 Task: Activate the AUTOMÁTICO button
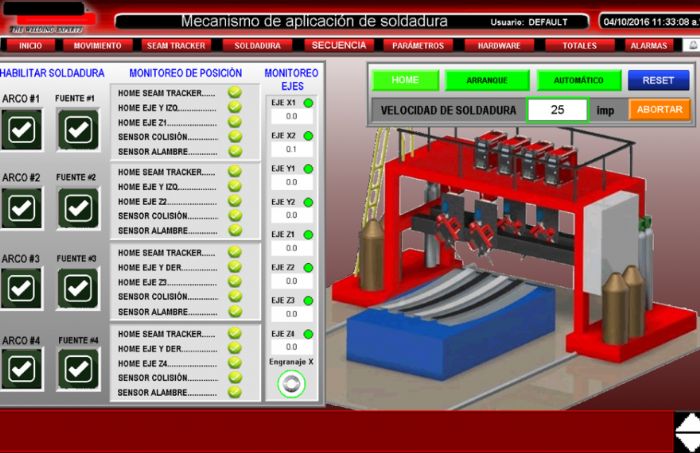pos(579,80)
